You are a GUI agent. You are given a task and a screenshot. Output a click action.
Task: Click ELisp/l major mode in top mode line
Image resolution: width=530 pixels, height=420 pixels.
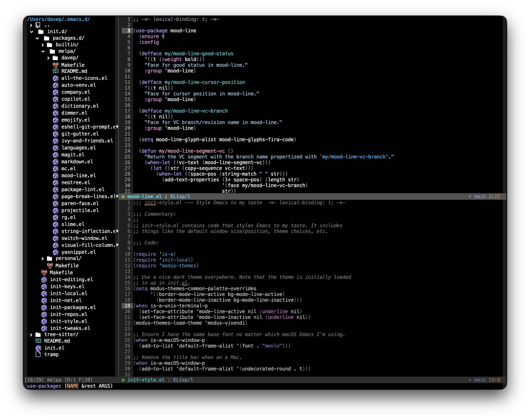click(x=180, y=197)
